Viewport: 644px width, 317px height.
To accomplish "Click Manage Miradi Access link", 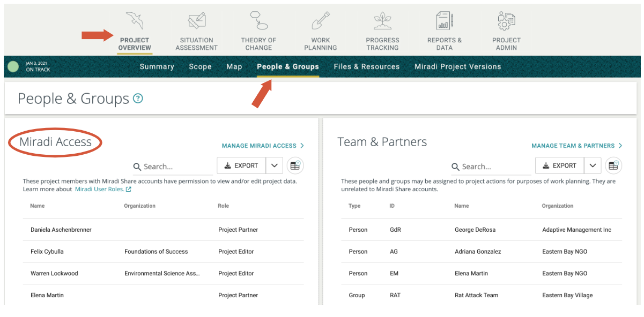I will (x=263, y=146).
